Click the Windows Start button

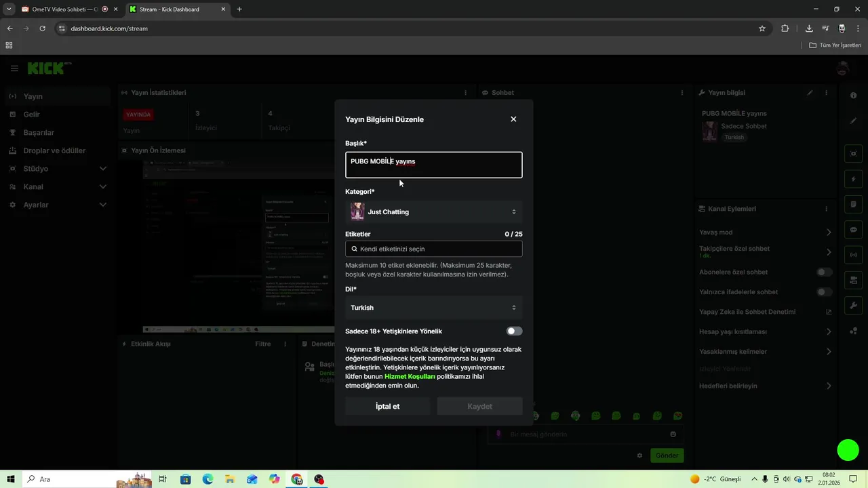11,479
